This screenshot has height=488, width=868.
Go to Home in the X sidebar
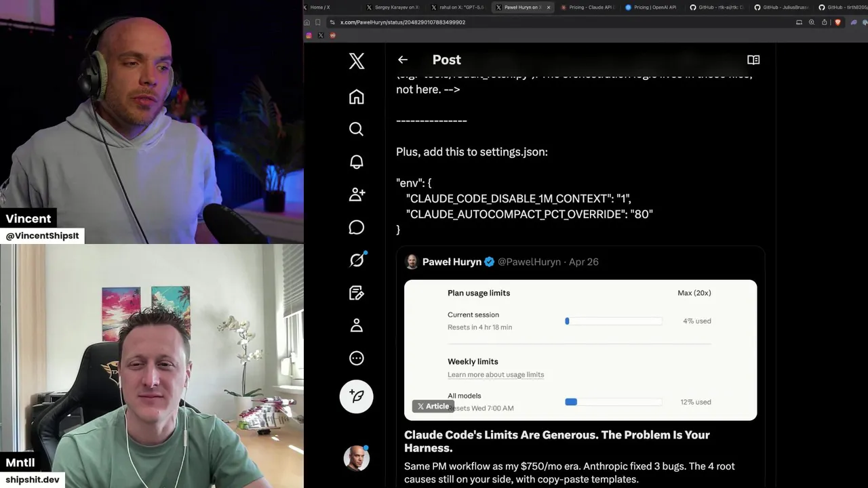pyautogui.click(x=356, y=97)
